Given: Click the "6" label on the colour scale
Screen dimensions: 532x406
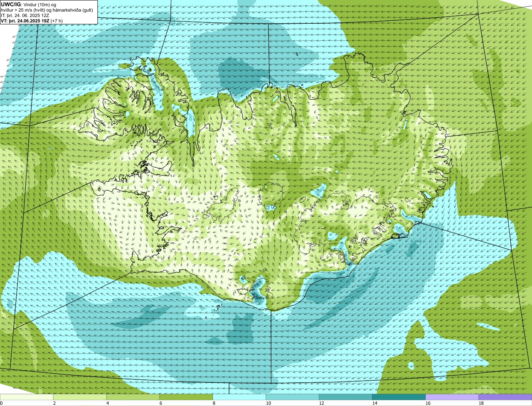Looking at the screenshot, I should click(x=161, y=403).
